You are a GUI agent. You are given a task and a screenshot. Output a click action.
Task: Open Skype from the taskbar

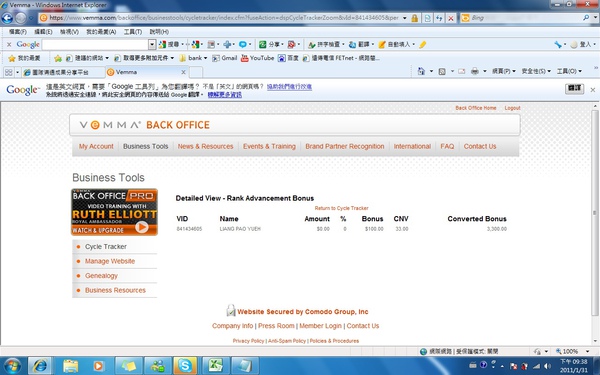coord(185,366)
